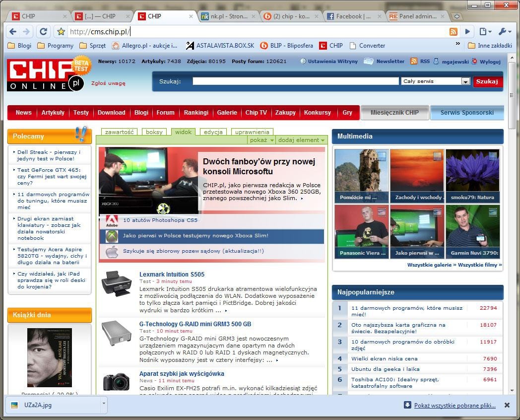Screen dimensions: 520x420
Task: Select the edycja CMS tab
Action: pyautogui.click(x=213, y=132)
